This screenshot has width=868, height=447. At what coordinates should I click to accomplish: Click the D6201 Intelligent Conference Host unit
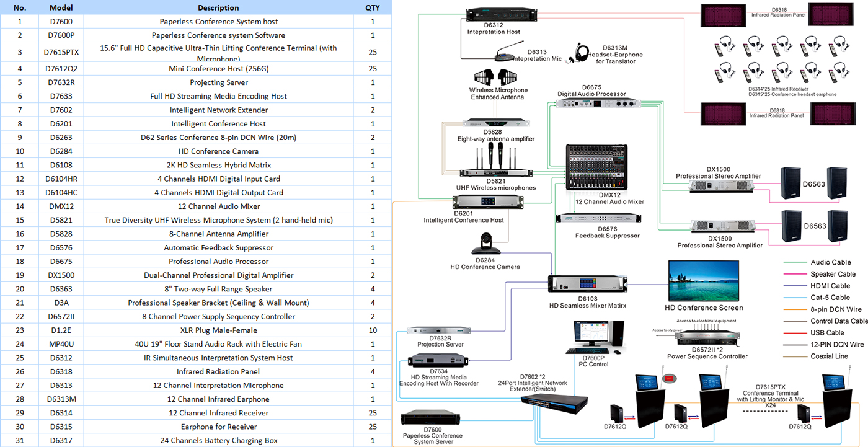point(480,203)
